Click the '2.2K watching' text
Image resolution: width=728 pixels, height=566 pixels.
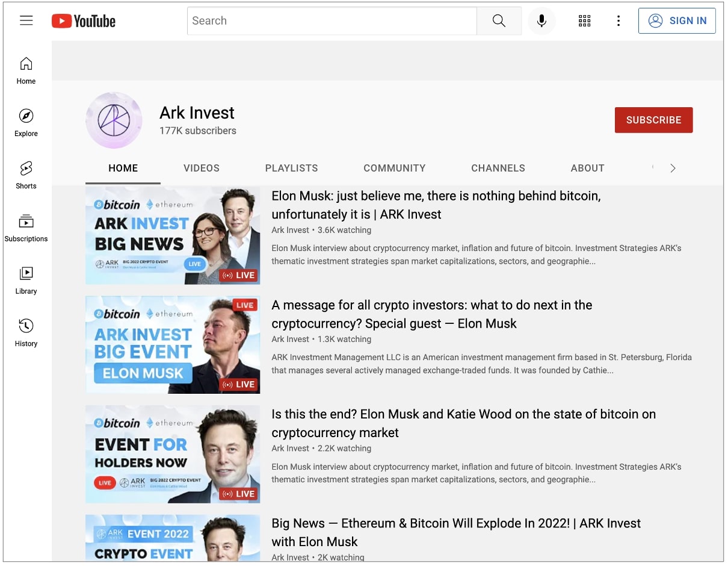pos(344,448)
